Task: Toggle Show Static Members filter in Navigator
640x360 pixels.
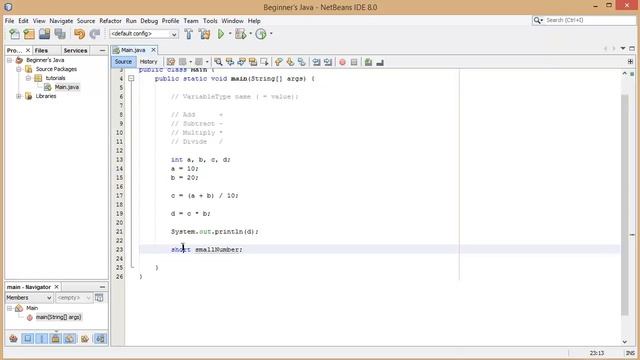Action: (42, 338)
